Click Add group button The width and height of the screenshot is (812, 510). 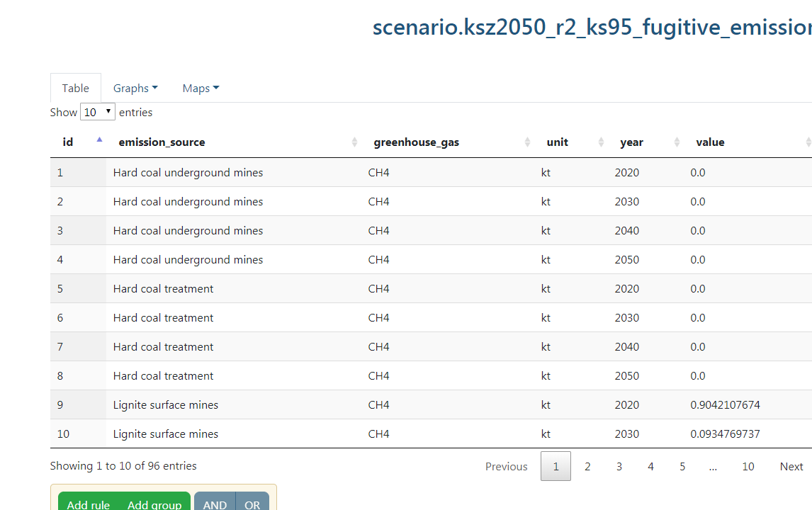tap(154, 501)
